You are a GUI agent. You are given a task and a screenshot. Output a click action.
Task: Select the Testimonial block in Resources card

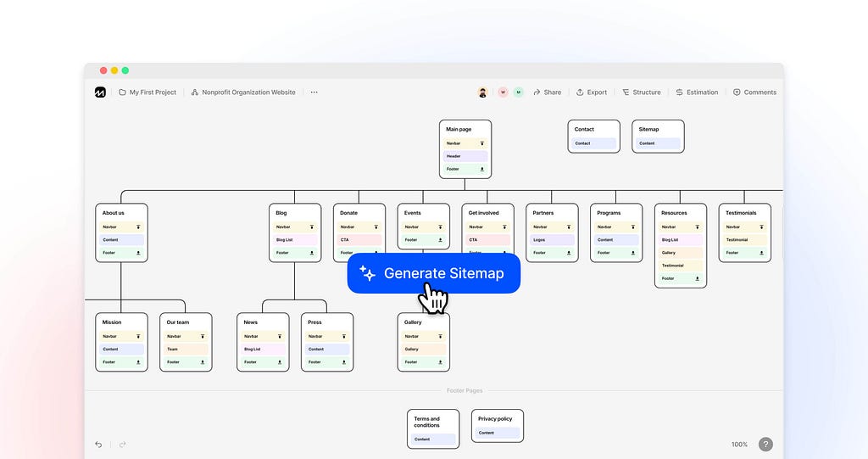click(x=681, y=266)
